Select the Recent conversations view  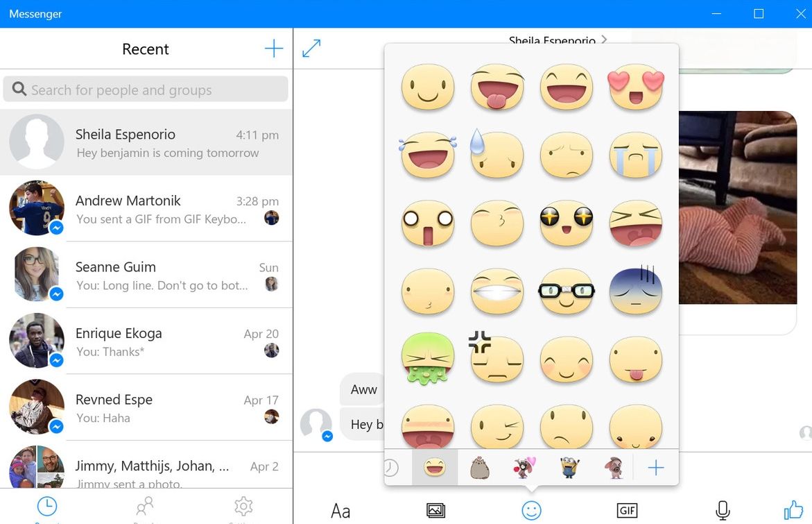pos(46,507)
